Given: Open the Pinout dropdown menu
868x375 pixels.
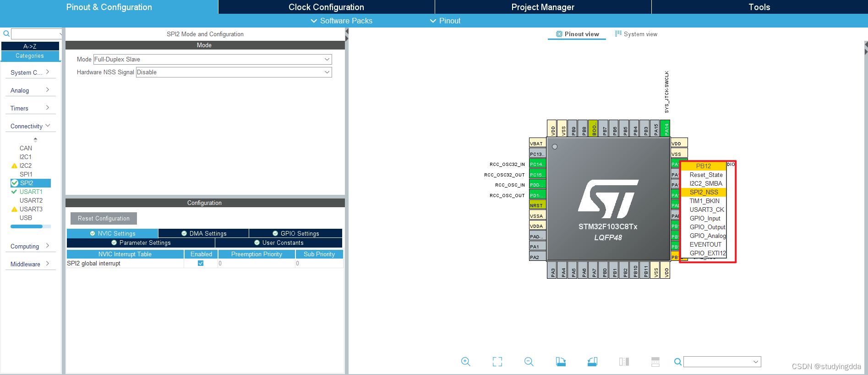Looking at the screenshot, I should tap(445, 21).
